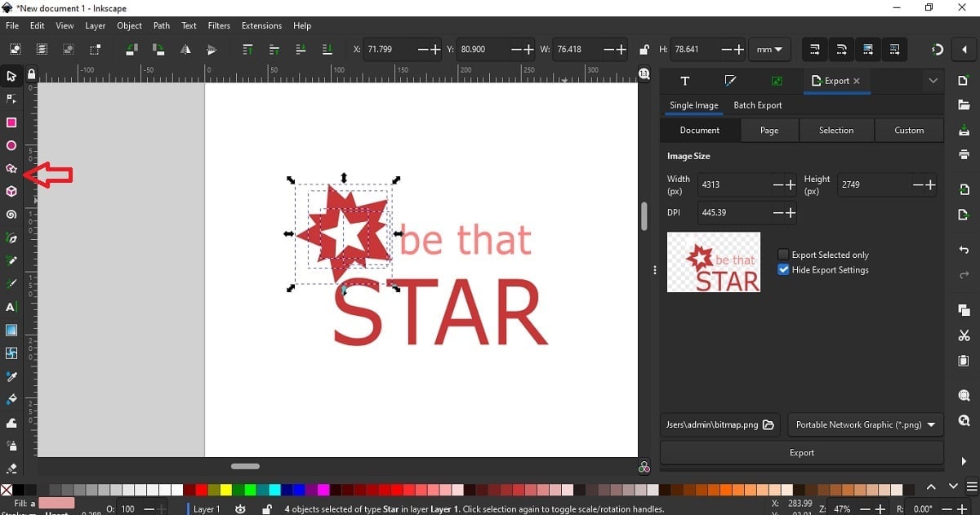980x515 pixels.
Task: Pick the Spiral tool
Action: point(11,214)
